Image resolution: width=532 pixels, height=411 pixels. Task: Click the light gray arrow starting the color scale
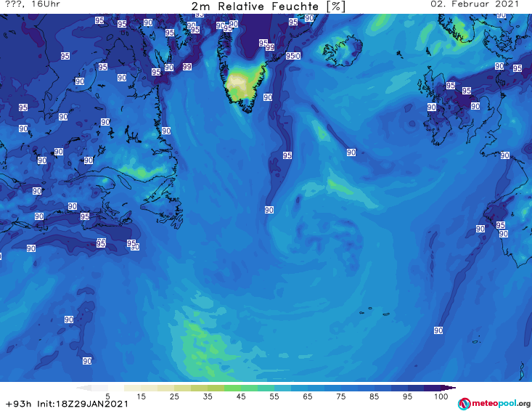[x=83, y=388]
